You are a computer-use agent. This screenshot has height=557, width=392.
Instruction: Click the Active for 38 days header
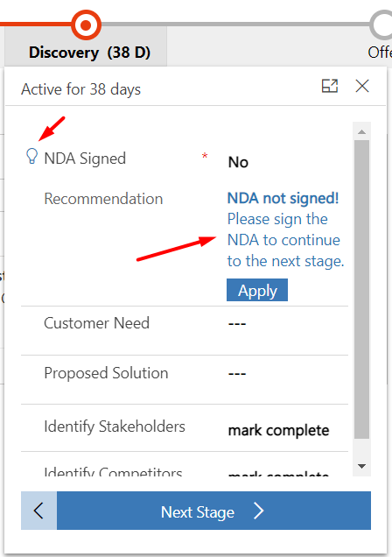pyautogui.click(x=80, y=89)
